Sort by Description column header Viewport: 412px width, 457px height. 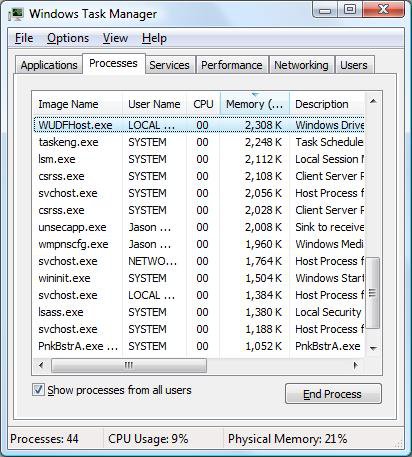point(327,104)
